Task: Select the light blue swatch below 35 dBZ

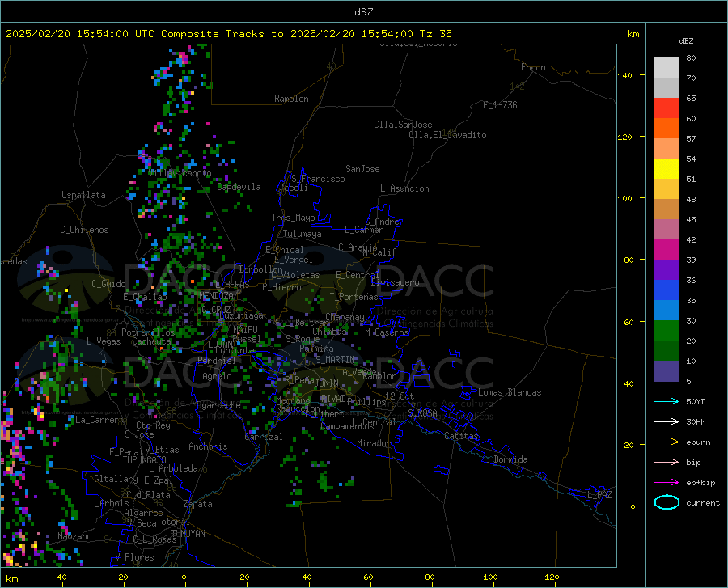Action: point(667,311)
